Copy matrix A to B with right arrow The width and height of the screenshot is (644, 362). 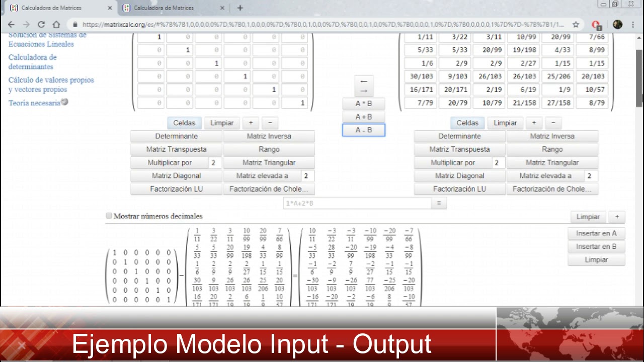[364, 91]
